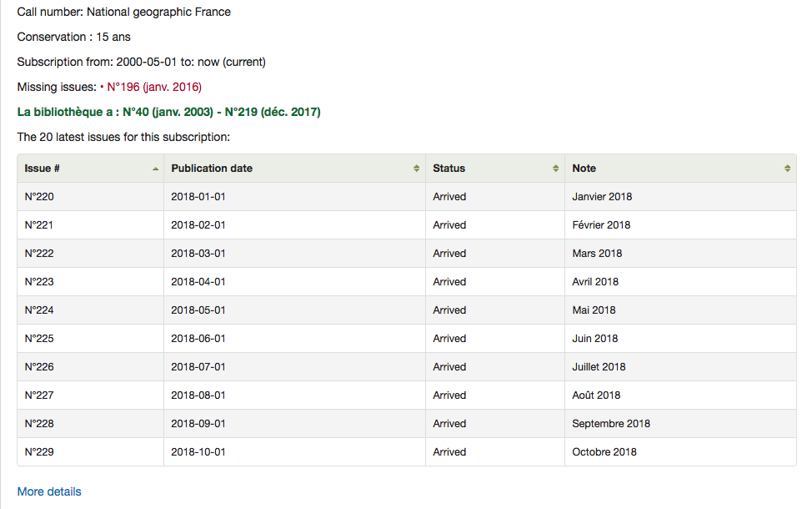Click the Octobre 2018 note cell
Viewport: 812px width, 509px height.
[604, 452]
